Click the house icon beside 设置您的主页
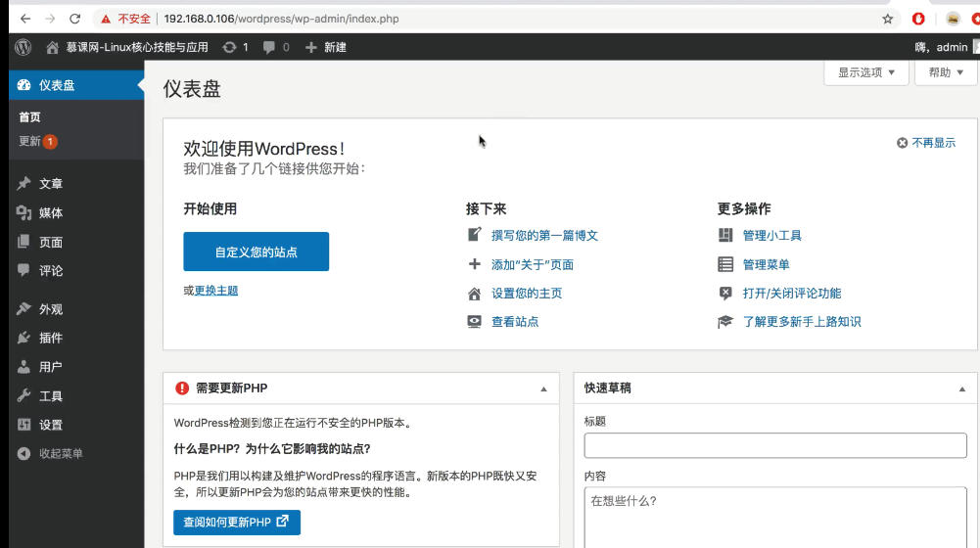 [x=475, y=294]
